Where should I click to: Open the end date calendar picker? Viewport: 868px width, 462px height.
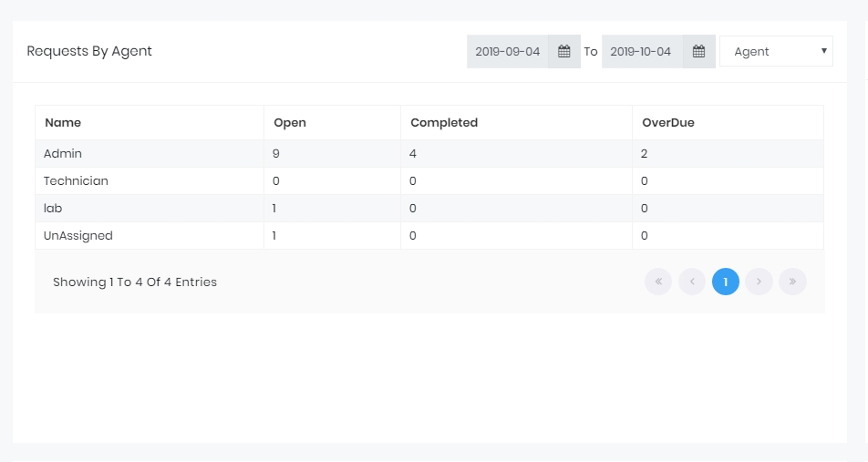(698, 52)
